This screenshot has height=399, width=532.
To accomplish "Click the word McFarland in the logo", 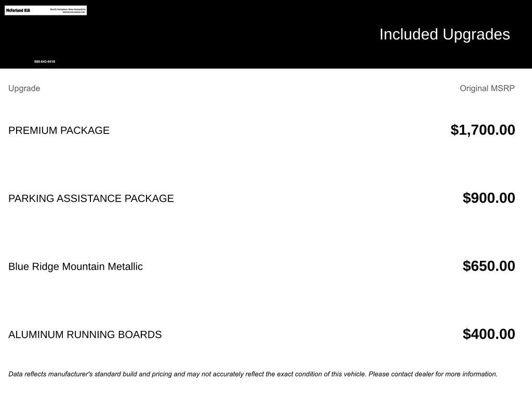I will pyautogui.click(x=14, y=10).
